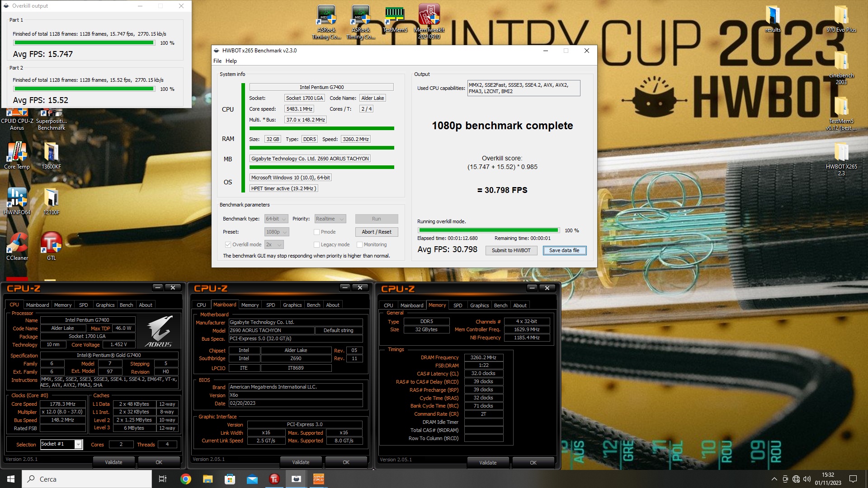The height and width of the screenshot is (488, 868).
Task: Launch CCleaner from the desktop
Action: click(x=17, y=247)
